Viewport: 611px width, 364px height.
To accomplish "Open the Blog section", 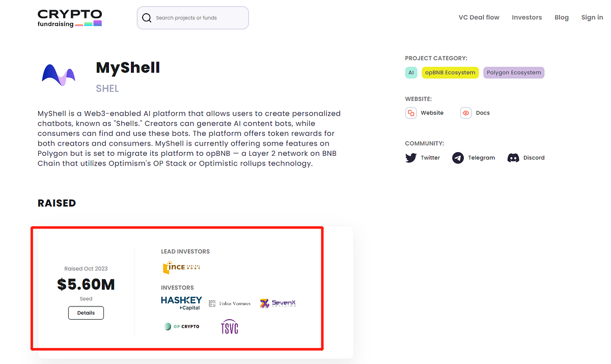I will point(561,17).
